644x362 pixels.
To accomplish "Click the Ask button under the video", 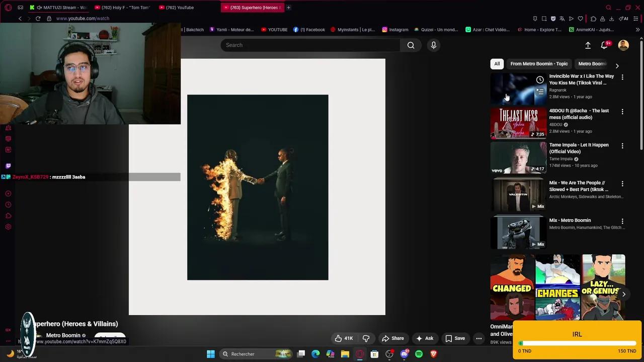I will [425, 338].
